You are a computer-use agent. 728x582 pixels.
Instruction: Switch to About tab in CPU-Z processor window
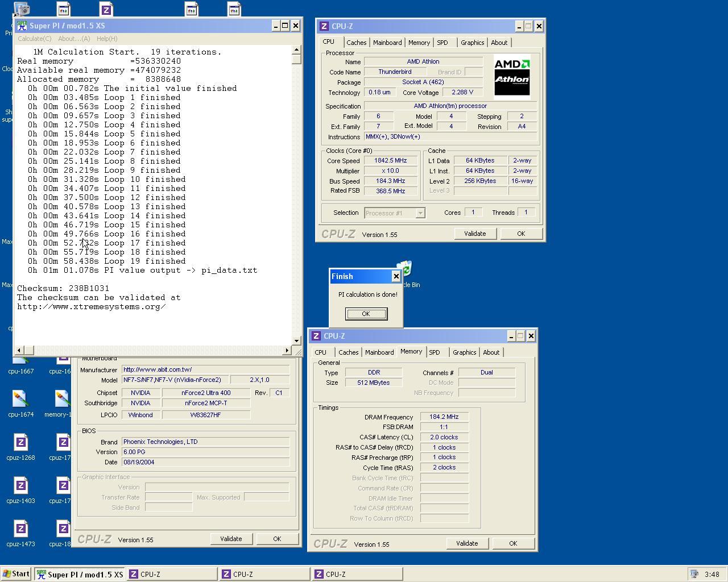coord(499,43)
